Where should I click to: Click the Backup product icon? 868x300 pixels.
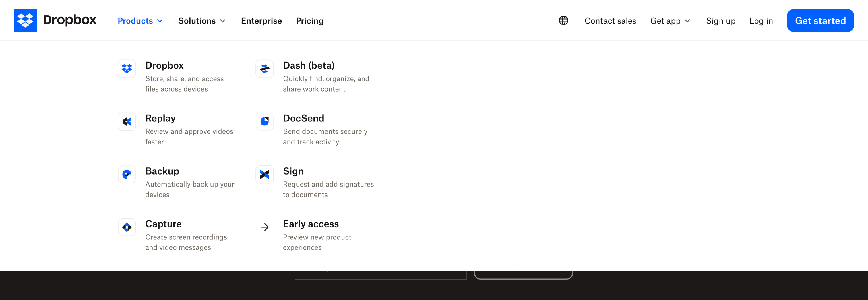click(127, 175)
